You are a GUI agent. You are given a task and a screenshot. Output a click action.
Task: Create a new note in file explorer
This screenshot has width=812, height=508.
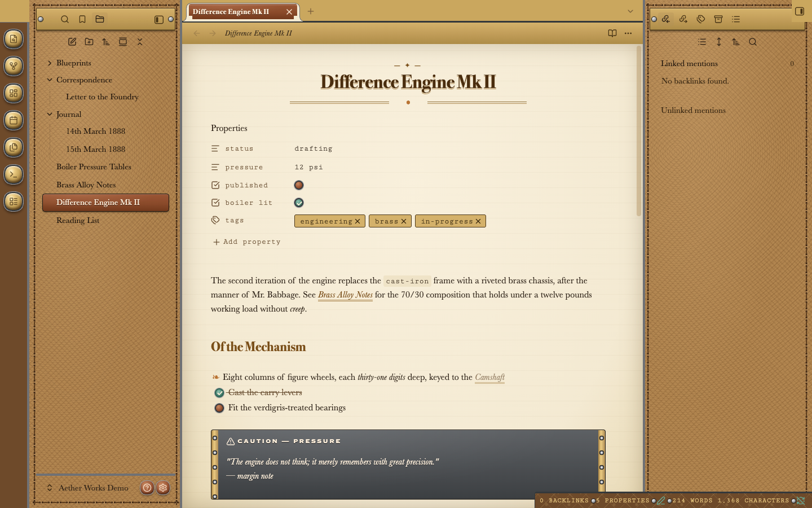click(72, 42)
